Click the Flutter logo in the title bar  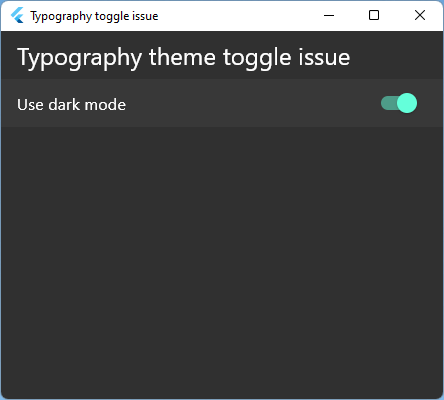pos(17,15)
